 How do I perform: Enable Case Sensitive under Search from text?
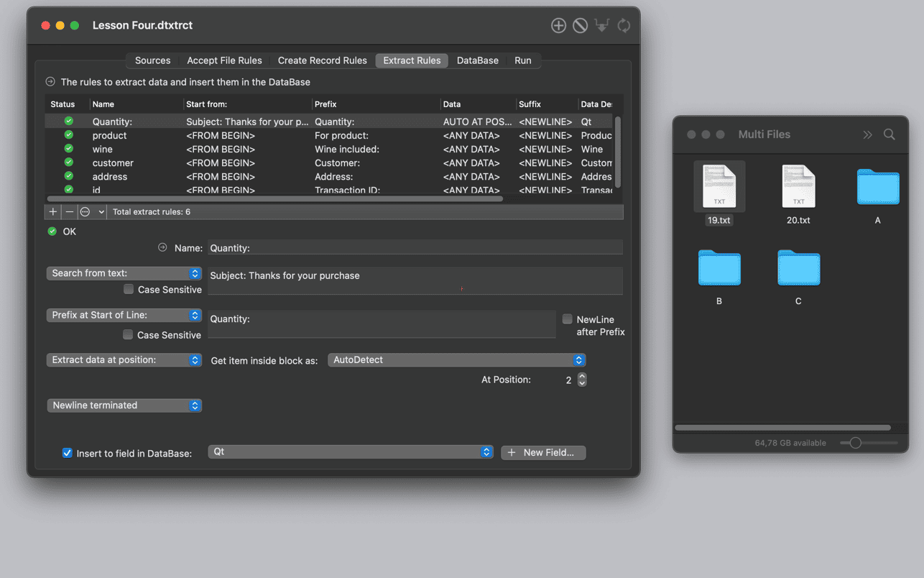click(129, 289)
